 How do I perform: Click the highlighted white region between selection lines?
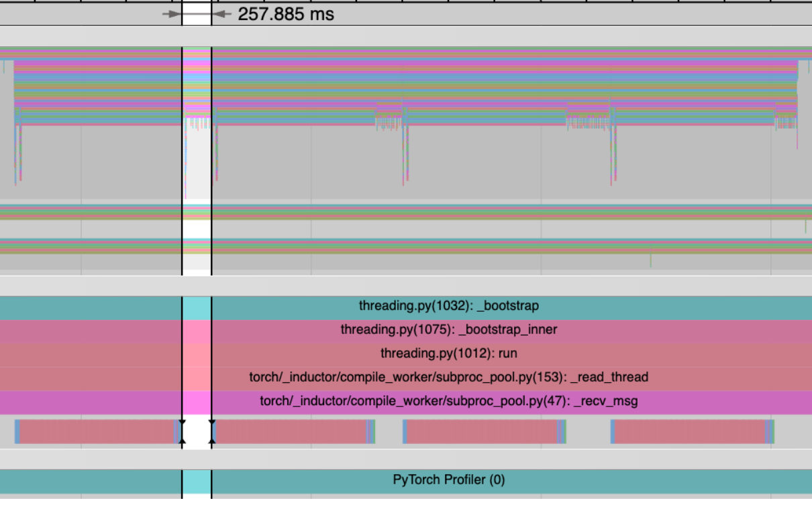tap(197, 168)
